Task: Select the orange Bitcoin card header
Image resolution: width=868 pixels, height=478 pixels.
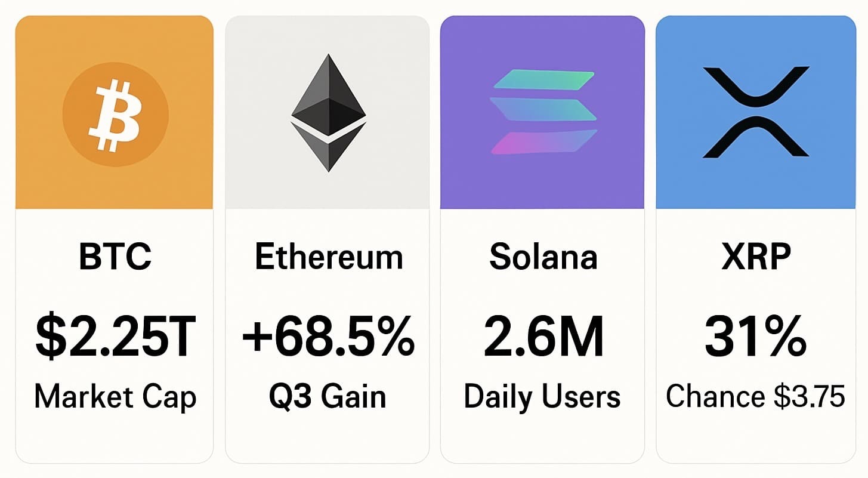Action: (115, 112)
